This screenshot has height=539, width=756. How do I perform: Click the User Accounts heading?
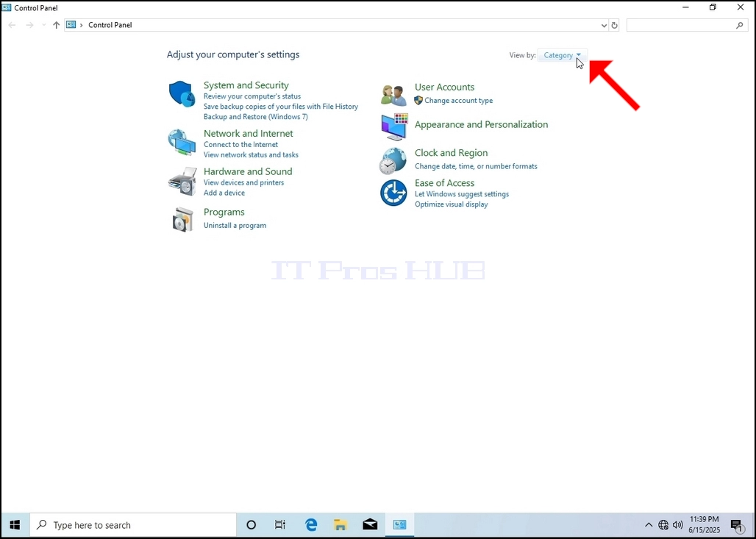[x=444, y=88]
